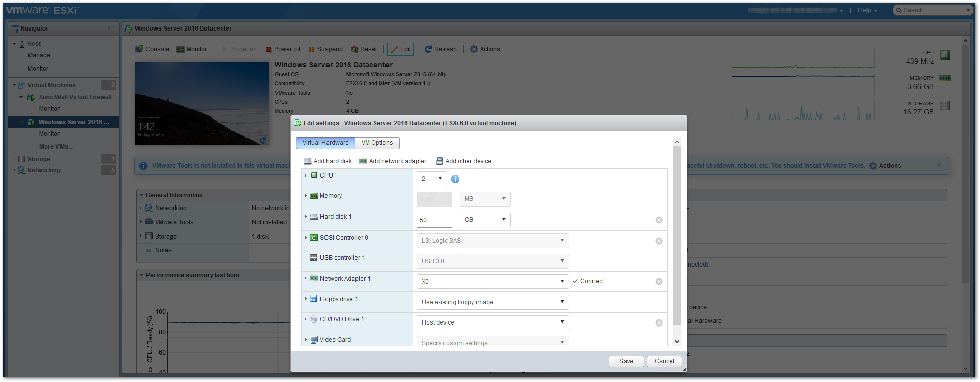The width and height of the screenshot is (980, 382).
Task: Expand the CD/DVD Drive 1 row
Action: coord(306,319)
